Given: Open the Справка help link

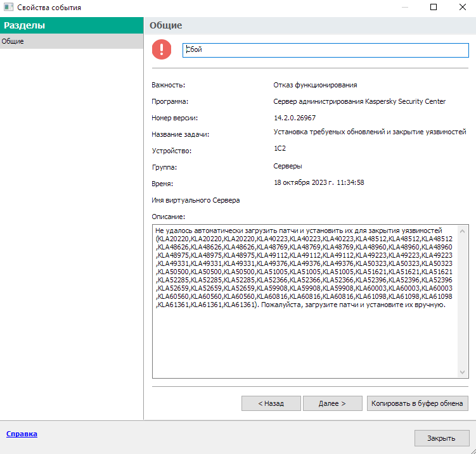Looking at the screenshot, I should pos(22,434).
